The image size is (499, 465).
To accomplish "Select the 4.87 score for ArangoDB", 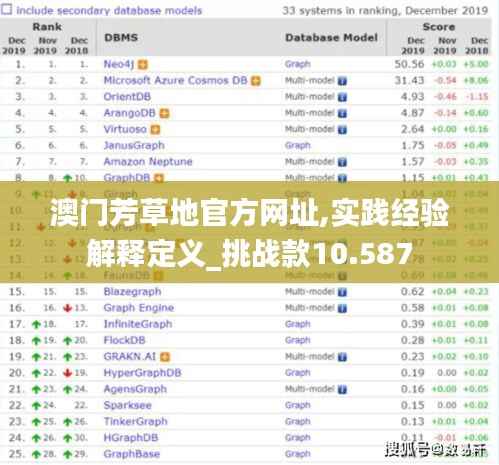I will (x=412, y=113).
